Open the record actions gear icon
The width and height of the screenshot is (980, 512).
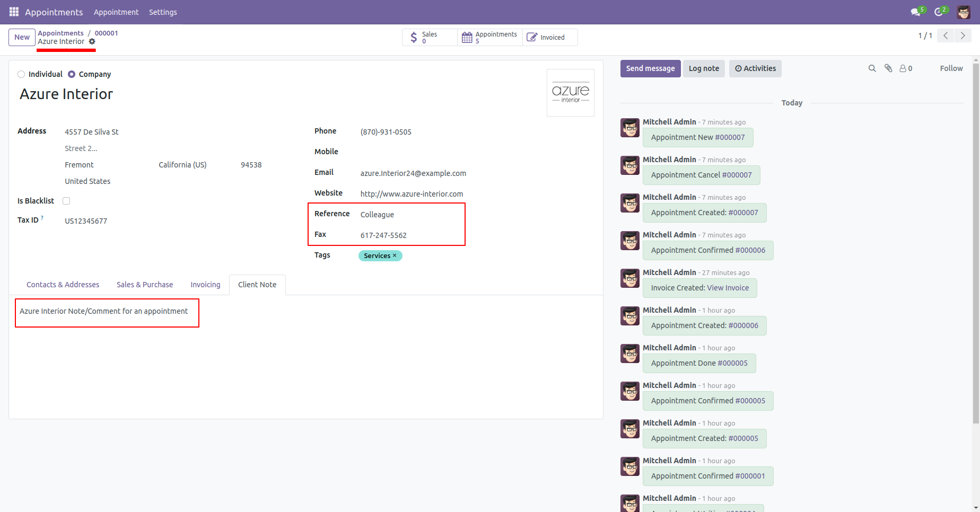[x=92, y=41]
